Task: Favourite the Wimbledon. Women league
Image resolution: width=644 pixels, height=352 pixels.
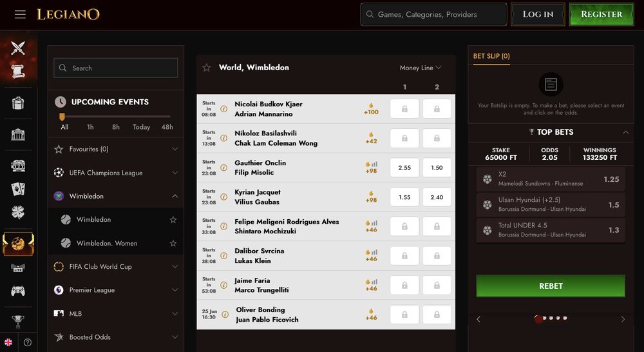Action: (173, 244)
